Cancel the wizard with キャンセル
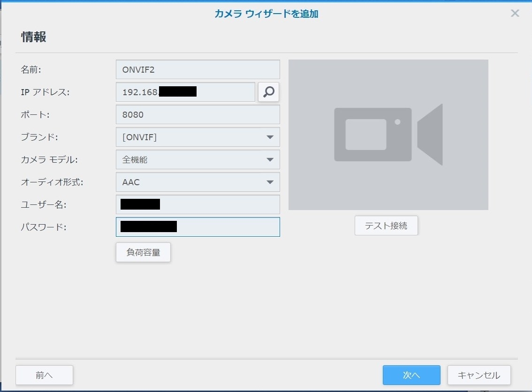This screenshot has height=392, width=532. click(x=479, y=375)
